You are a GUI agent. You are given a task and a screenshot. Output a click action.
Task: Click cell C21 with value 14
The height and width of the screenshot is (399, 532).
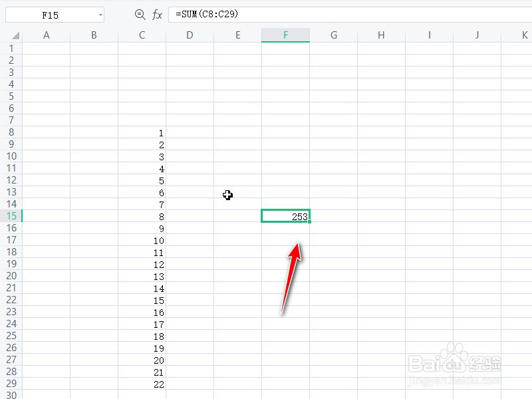(142, 288)
